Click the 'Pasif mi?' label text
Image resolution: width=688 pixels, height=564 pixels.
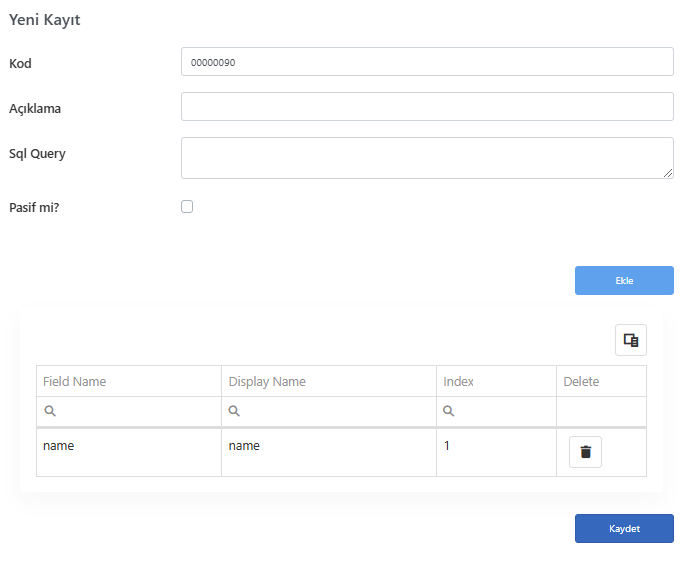34,207
